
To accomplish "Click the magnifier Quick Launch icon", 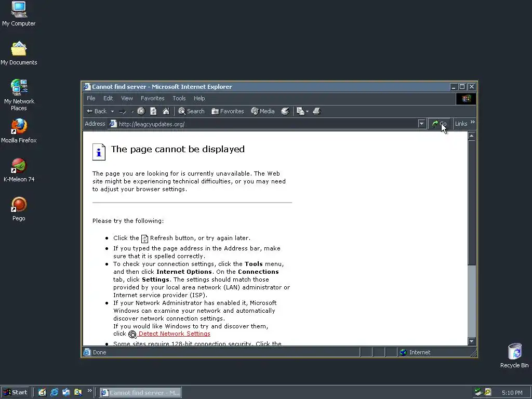I will pyautogui.click(x=78, y=393).
